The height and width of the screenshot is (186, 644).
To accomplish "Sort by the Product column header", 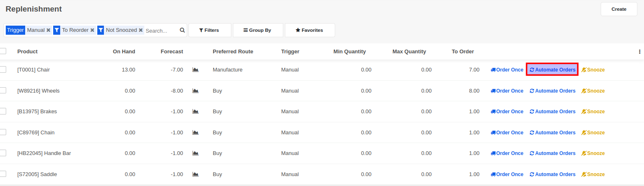I will click(x=28, y=52).
